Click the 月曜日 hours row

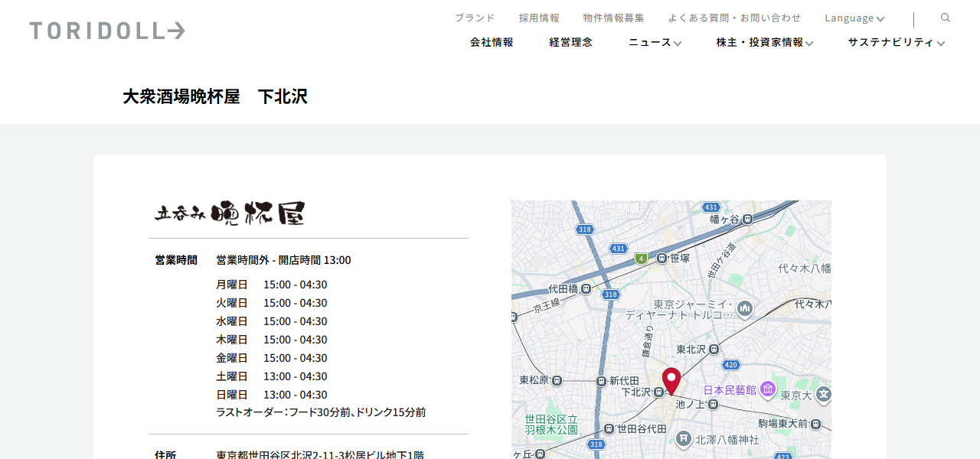point(272,285)
